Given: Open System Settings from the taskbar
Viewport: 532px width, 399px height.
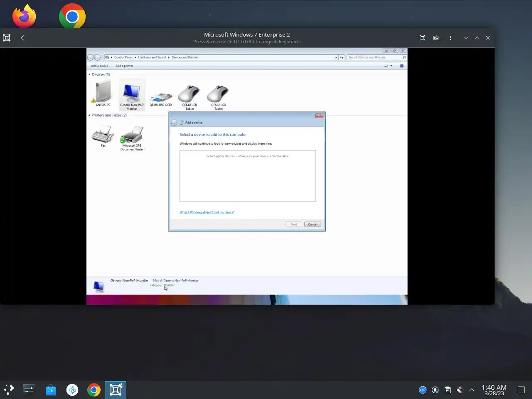Looking at the screenshot, I should pyautogui.click(x=29, y=389).
